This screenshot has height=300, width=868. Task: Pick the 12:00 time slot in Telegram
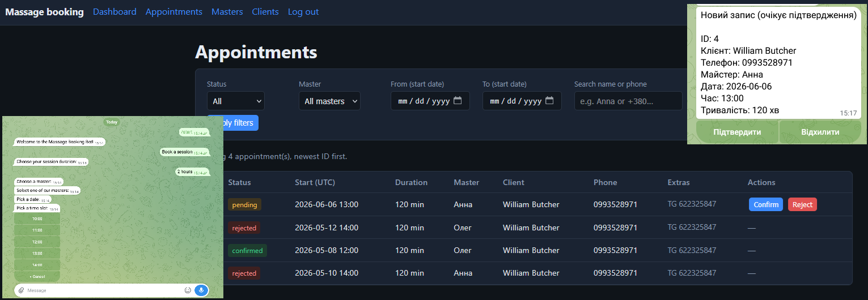[37, 242]
